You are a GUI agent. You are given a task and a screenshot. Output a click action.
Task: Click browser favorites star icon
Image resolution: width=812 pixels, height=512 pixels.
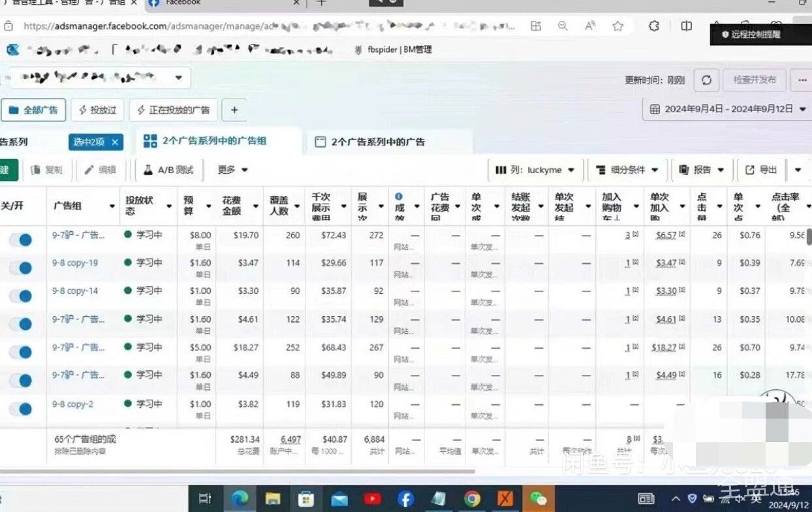[617, 26]
